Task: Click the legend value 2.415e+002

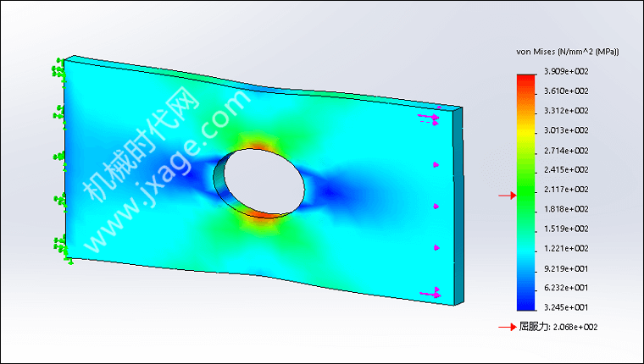Action: click(x=566, y=169)
